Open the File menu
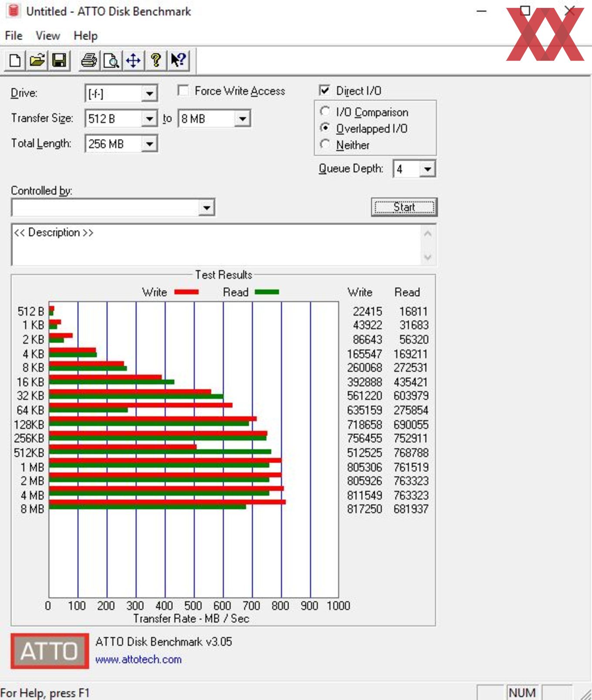The image size is (592, 700). [13, 36]
